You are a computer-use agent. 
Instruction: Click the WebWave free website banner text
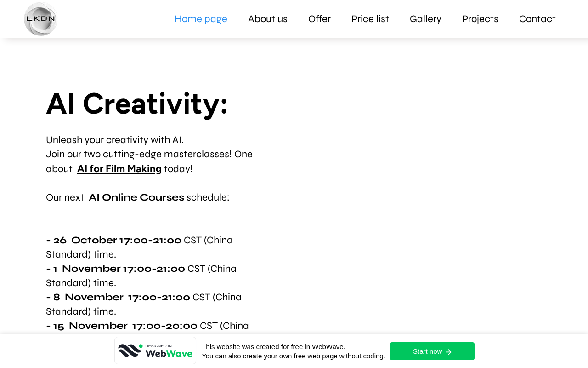pyautogui.click(x=293, y=351)
